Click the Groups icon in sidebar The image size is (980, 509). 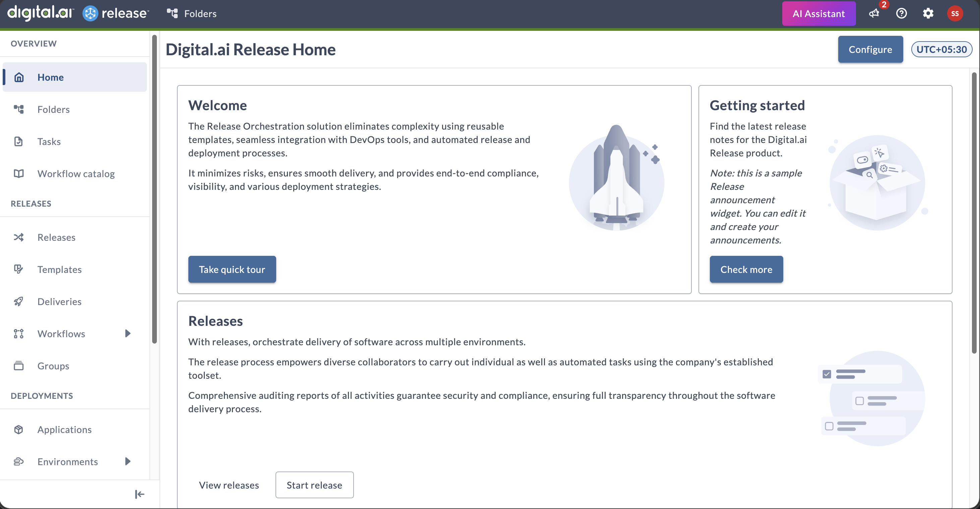19,366
